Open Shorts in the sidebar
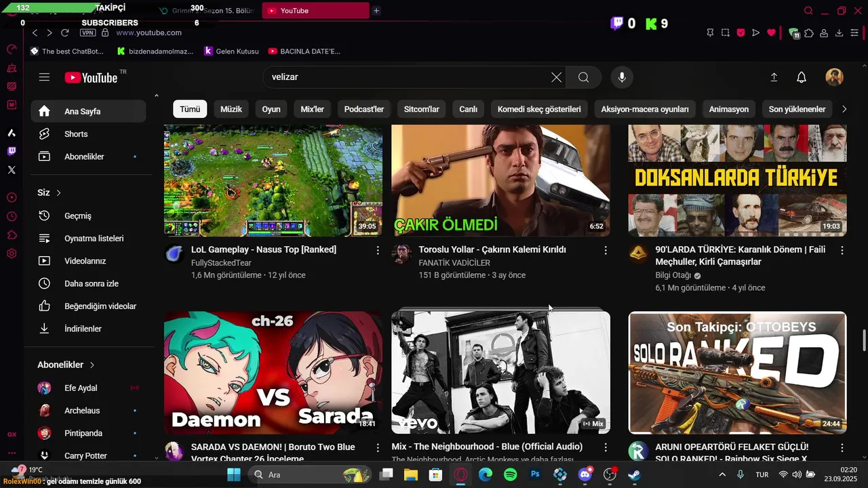This screenshot has width=868, height=488. tap(88, 134)
